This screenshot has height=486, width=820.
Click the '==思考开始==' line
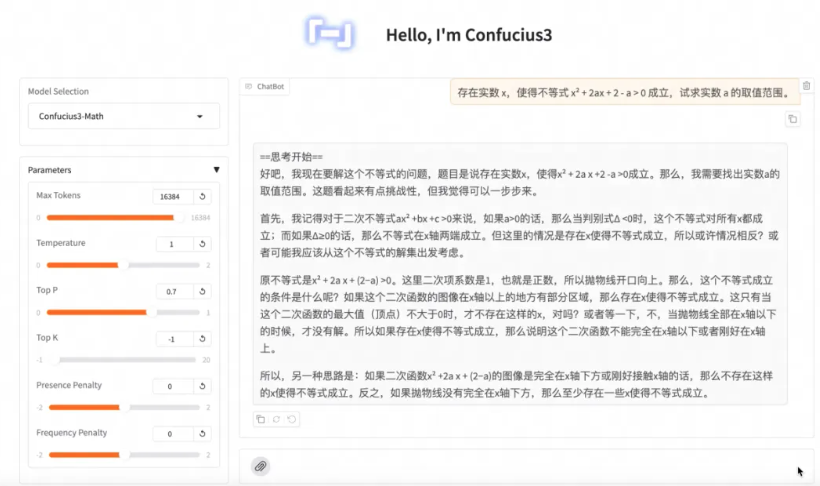click(x=291, y=156)
